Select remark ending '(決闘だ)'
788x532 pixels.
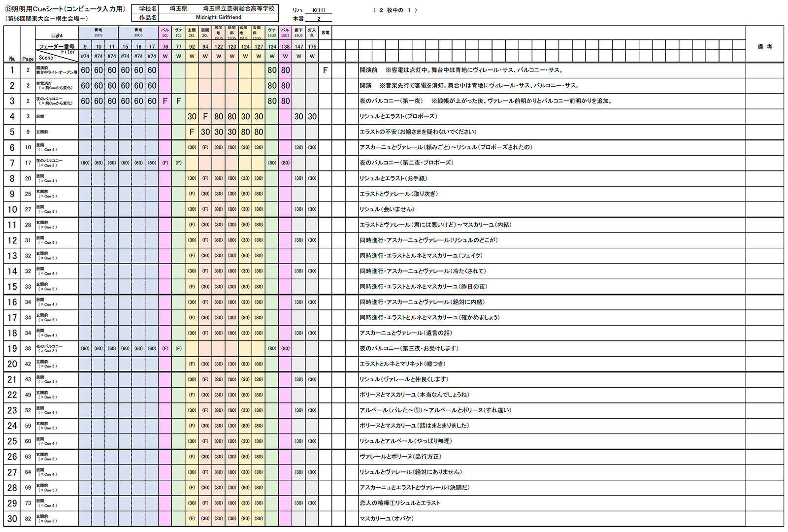tap(415, 488)
